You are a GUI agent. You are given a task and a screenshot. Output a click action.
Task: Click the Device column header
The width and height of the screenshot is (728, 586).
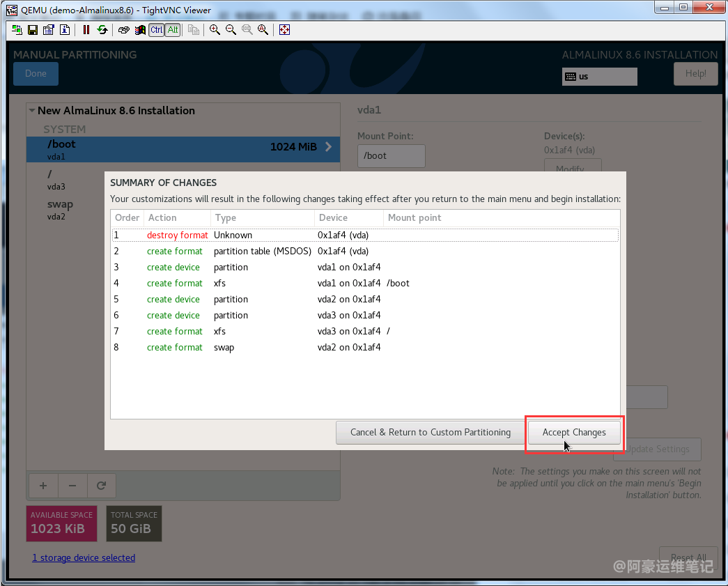pyautogui.click(x=349, y=218)
